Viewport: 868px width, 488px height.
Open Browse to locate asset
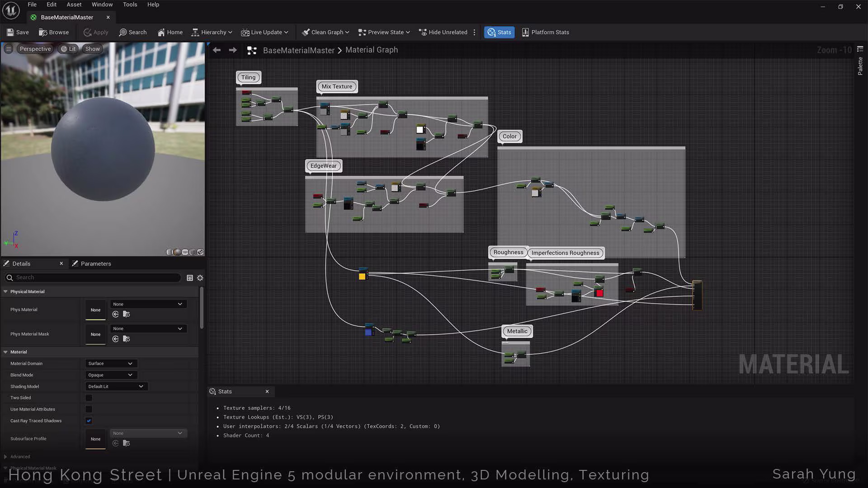coord(54,32)
